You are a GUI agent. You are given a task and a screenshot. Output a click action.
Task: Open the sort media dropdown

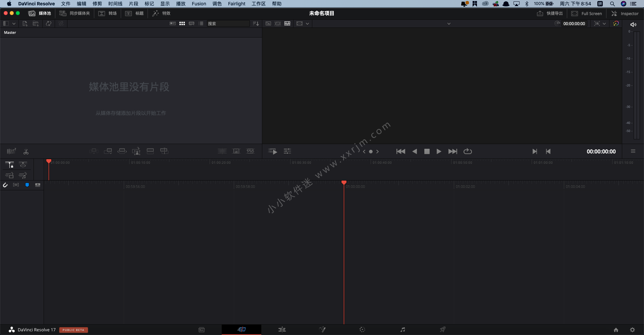[x=256, y=23]
